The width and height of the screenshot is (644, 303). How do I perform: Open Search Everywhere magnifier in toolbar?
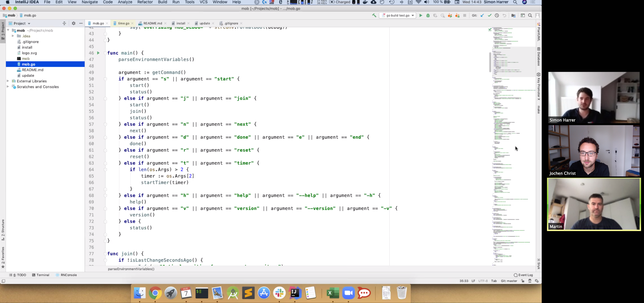point(530,15)
